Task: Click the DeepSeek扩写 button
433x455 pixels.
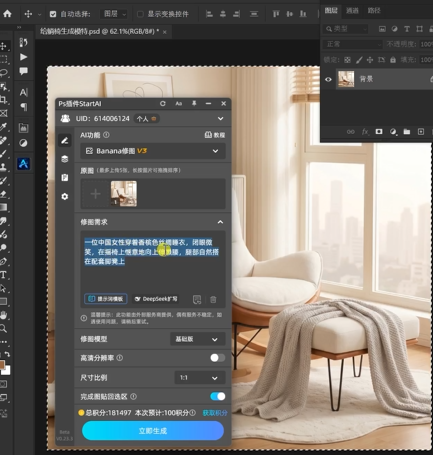Action: pos(156,299)
